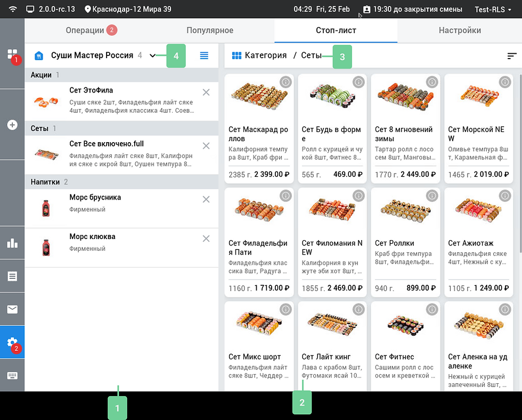
Task: Click the plus new order sidebar icon
Action: pyautogui.click(x=12, y=125)
